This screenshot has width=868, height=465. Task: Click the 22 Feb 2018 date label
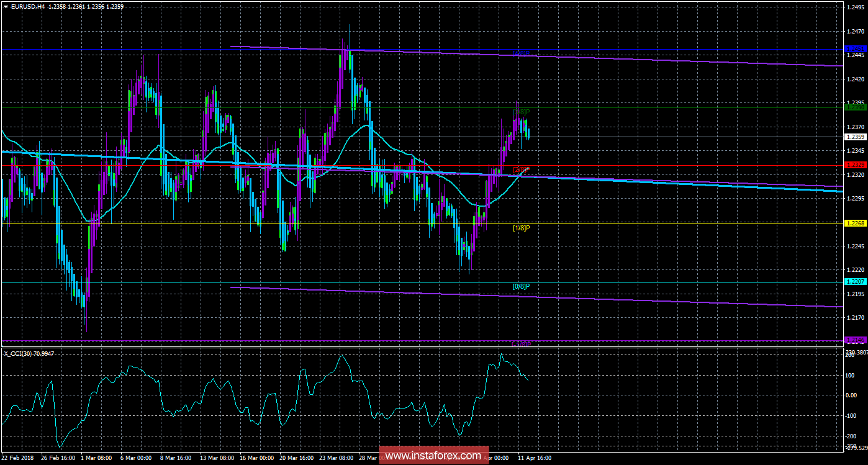tap(18, 458)
